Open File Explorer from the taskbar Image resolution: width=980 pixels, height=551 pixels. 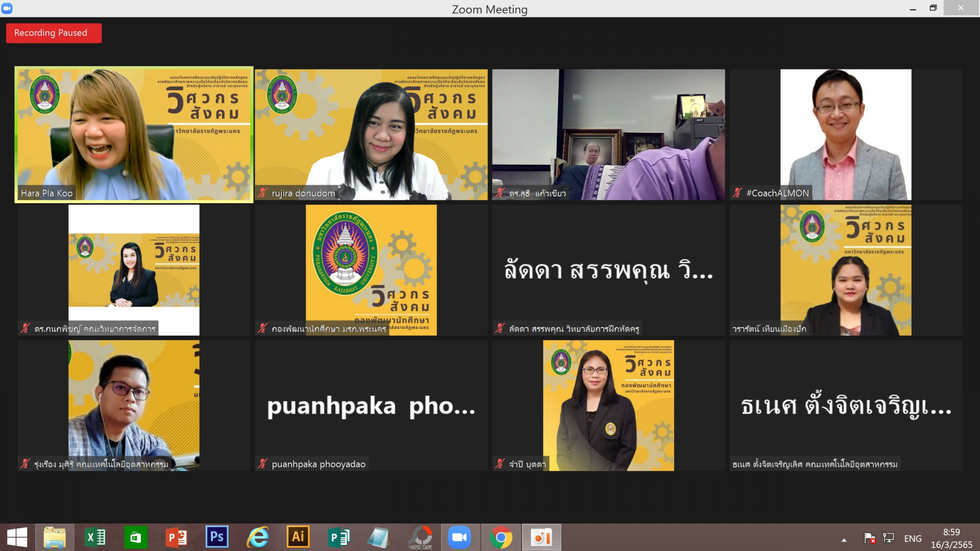(55, 537)
